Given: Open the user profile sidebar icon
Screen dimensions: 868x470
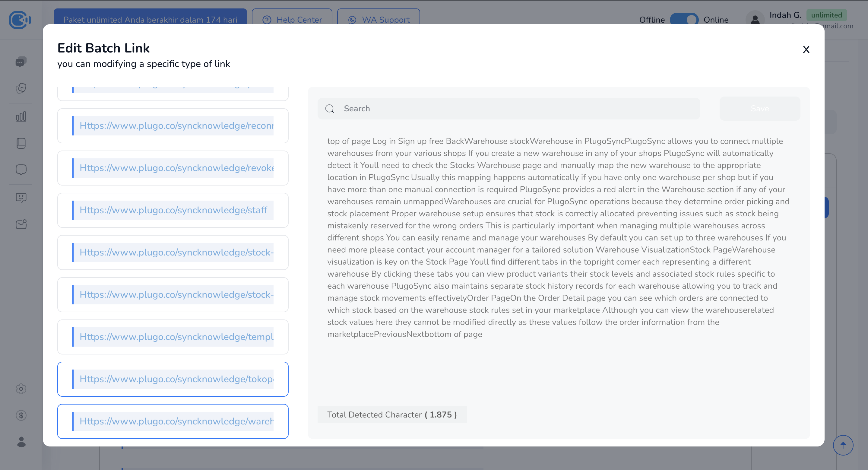Looking at the screenshot, I should coord(21,442).
